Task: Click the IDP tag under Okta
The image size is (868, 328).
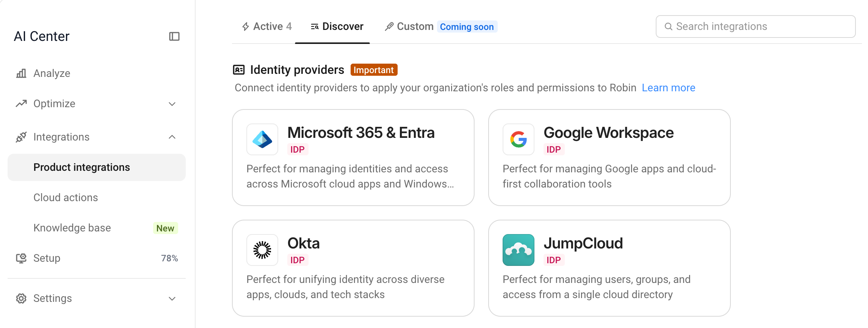Action: coord(298,260)
